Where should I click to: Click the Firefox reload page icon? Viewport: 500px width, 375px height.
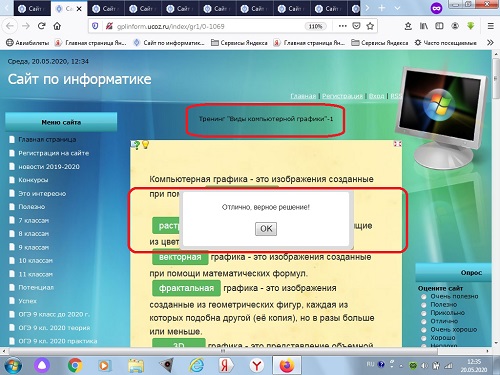(x=41, y=26)
